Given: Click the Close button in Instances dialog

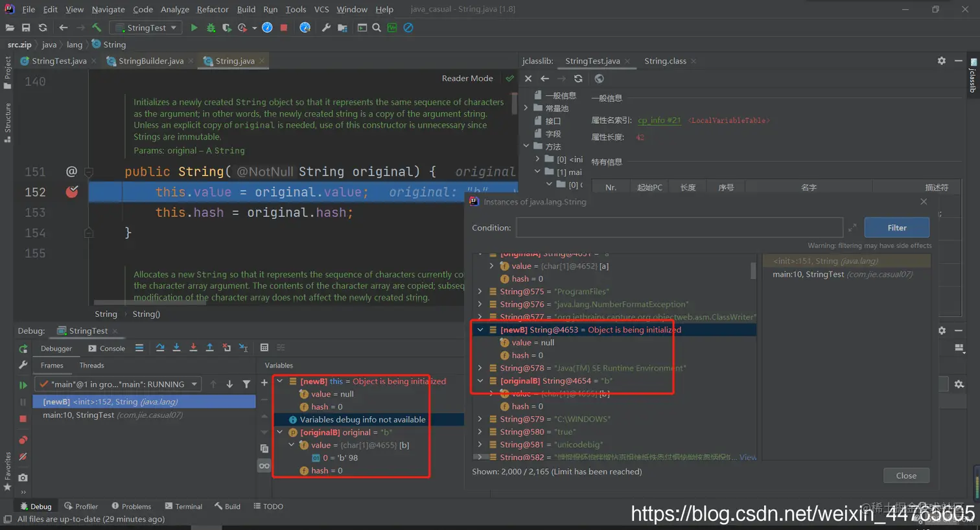Looking at the screenshot, I should pos(906,476).
